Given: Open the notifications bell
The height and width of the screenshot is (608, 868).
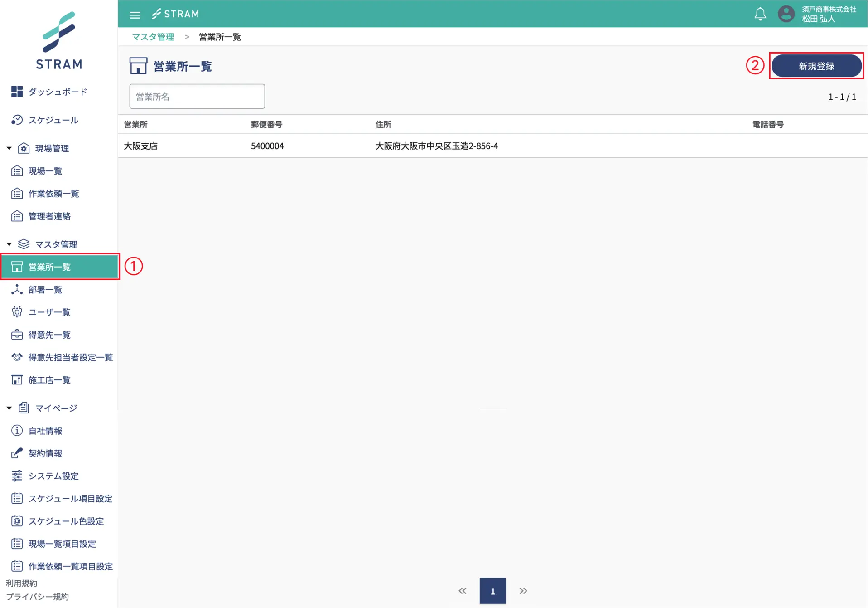Looking at the screenshot, I should tap(760, 14).
